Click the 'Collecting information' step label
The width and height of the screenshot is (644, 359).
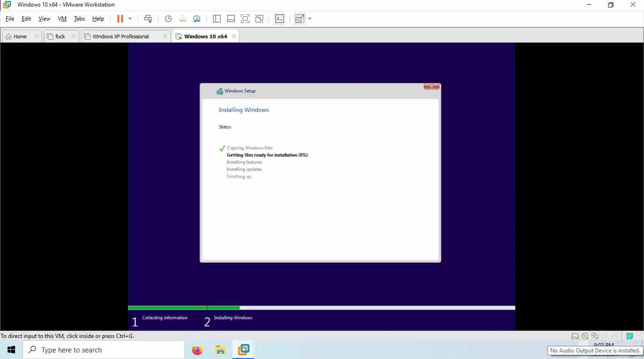click(x=165, y=318)
